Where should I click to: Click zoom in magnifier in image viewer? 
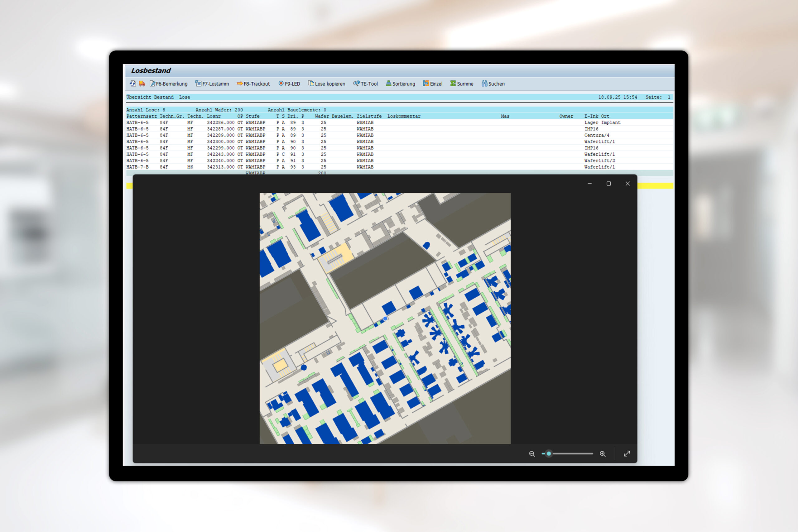click(x=603, y=454)
